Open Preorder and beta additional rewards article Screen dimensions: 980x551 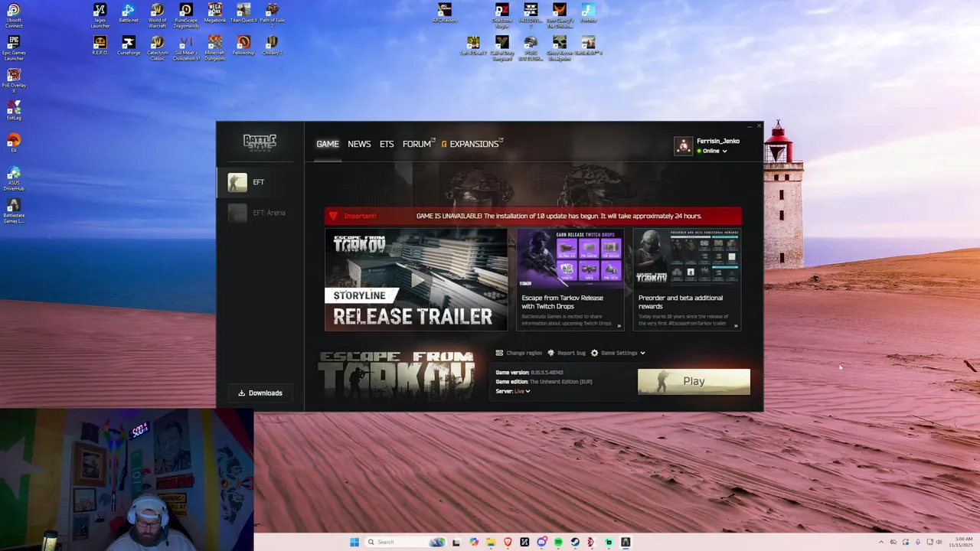coord(687,302)
